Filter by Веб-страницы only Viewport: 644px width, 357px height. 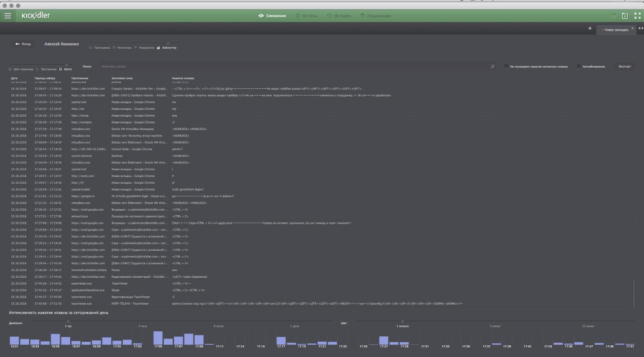21,69
